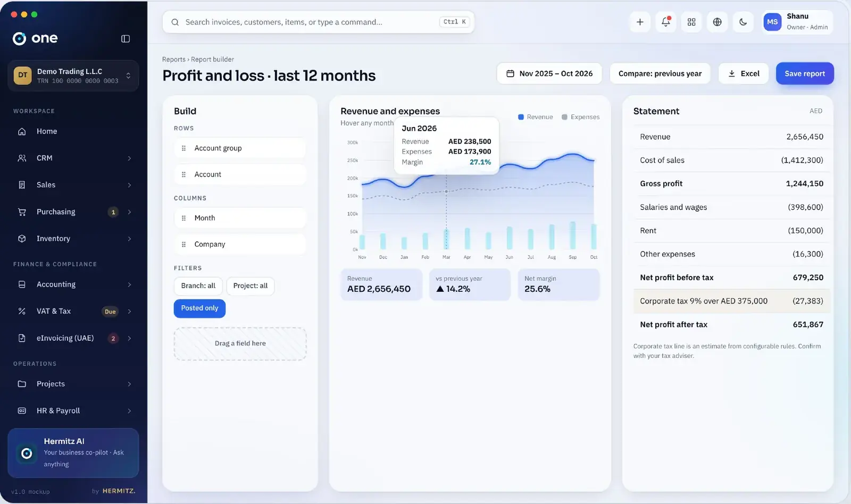Toggle Expenses series in chart legend
This screenshot has width=851, height=504.
pyautogui.click(x=581, y=117)
